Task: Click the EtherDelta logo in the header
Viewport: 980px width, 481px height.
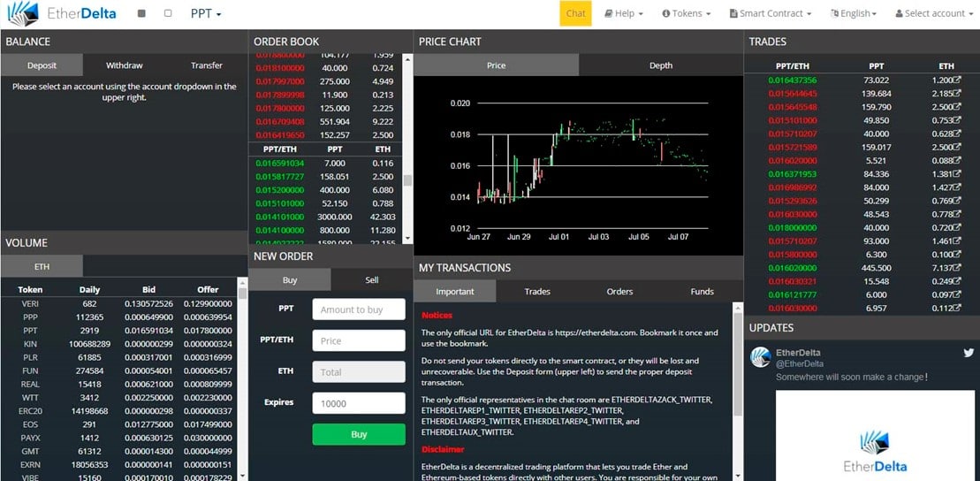Action: (x=61, y=13)
